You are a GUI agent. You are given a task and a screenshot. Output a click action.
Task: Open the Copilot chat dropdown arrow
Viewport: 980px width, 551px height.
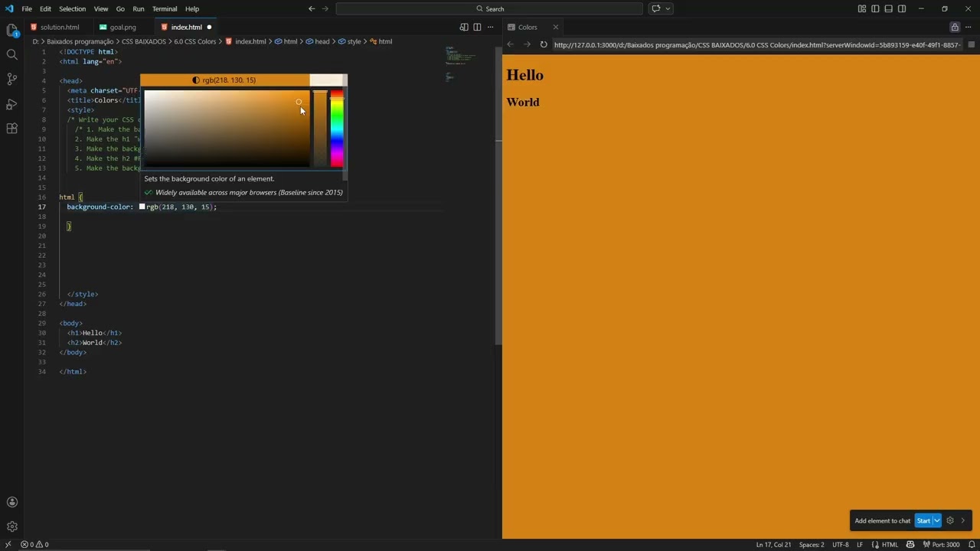(x=668, y=9)
